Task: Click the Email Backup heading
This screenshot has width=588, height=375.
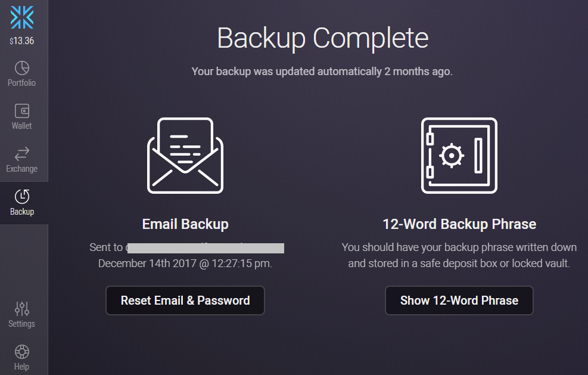Action: click(x=185, y=224)
